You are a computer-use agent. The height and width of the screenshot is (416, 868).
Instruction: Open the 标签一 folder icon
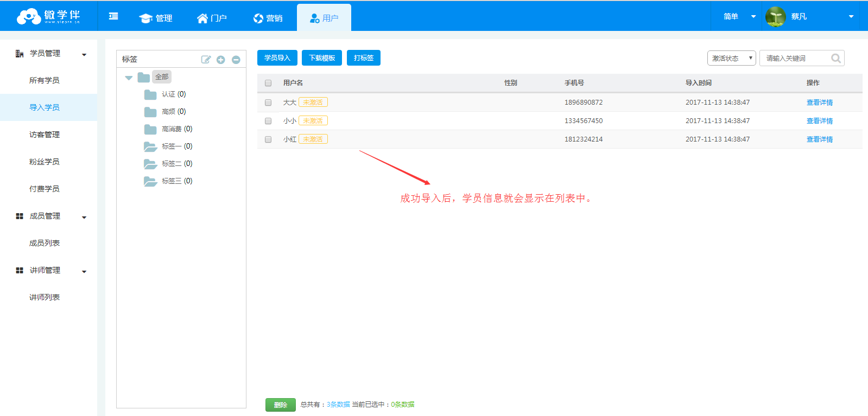150,146
